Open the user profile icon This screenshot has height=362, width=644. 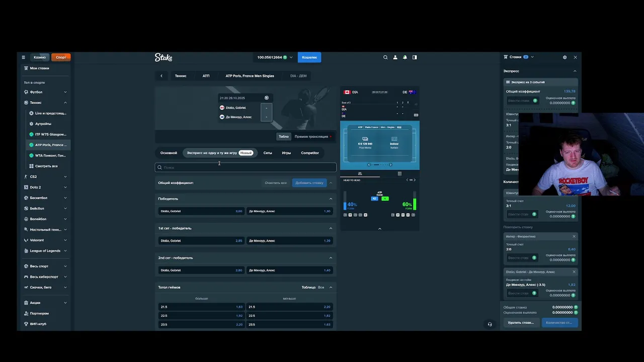[x=395, y=57]
